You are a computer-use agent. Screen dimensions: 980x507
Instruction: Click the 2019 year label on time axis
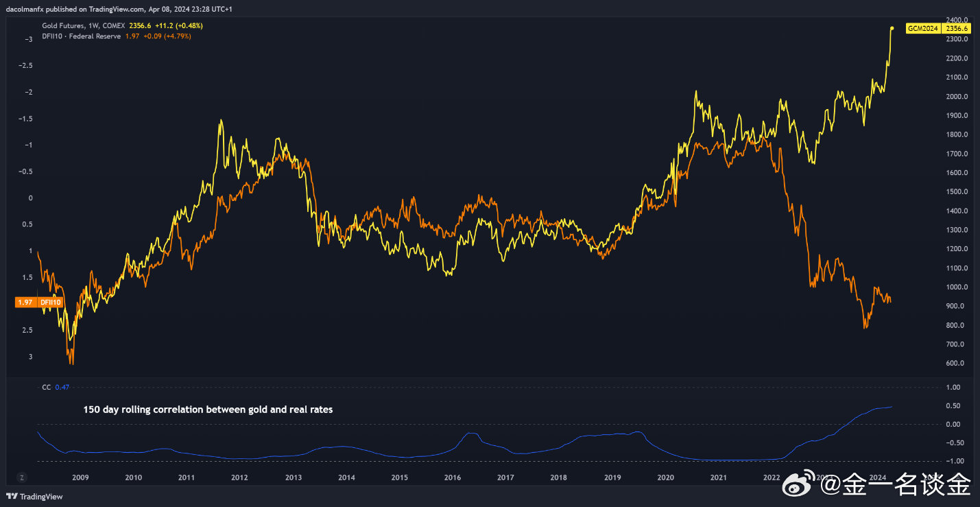click(x=612, y=477)
